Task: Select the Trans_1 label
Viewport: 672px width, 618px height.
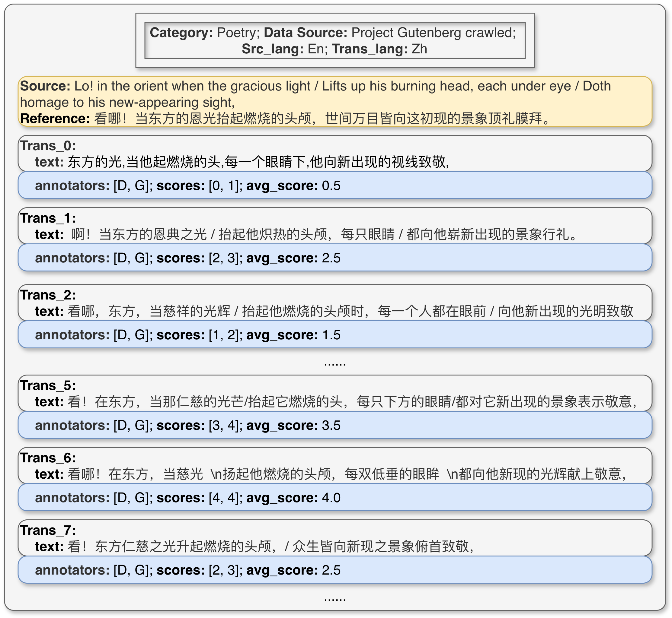Action: click(x=48, y=218)
